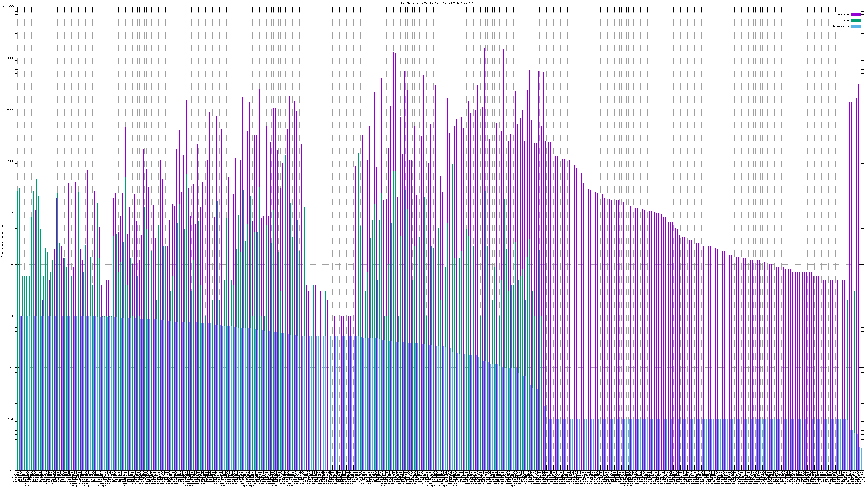The height and width of the screenshot is (488, 868).
Task: Click the 1x10^{6} y-axis tick label
Action: 8,7
